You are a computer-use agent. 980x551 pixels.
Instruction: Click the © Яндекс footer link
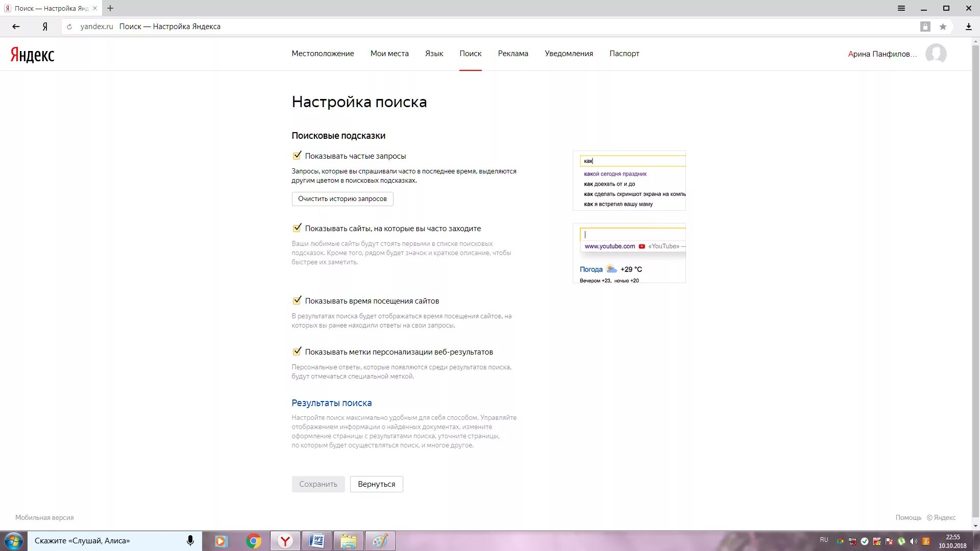(941, 517)
